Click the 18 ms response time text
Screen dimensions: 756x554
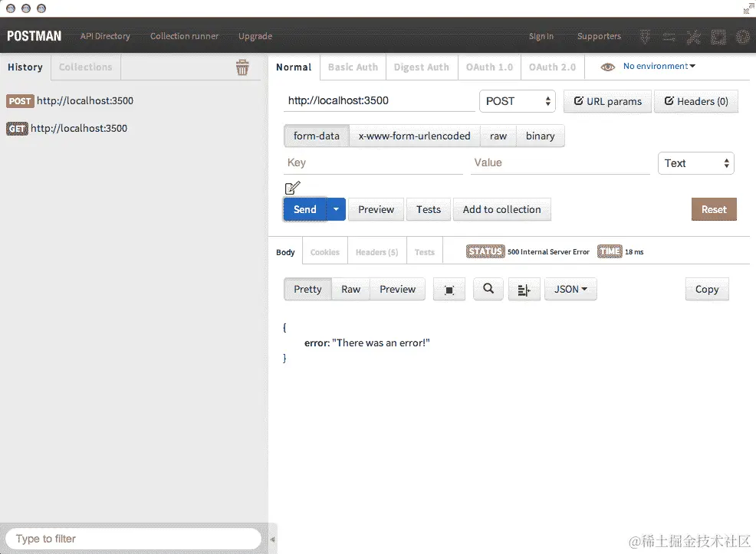pos(634,252)
